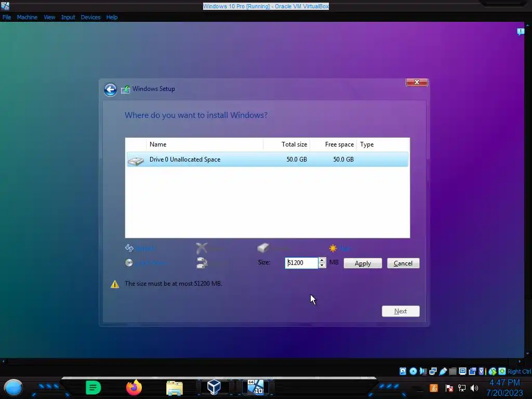Image resolution: width=532 pixels, height=399 pixels.
Task: Click the New partition link
Action: [x=345, y=248]
